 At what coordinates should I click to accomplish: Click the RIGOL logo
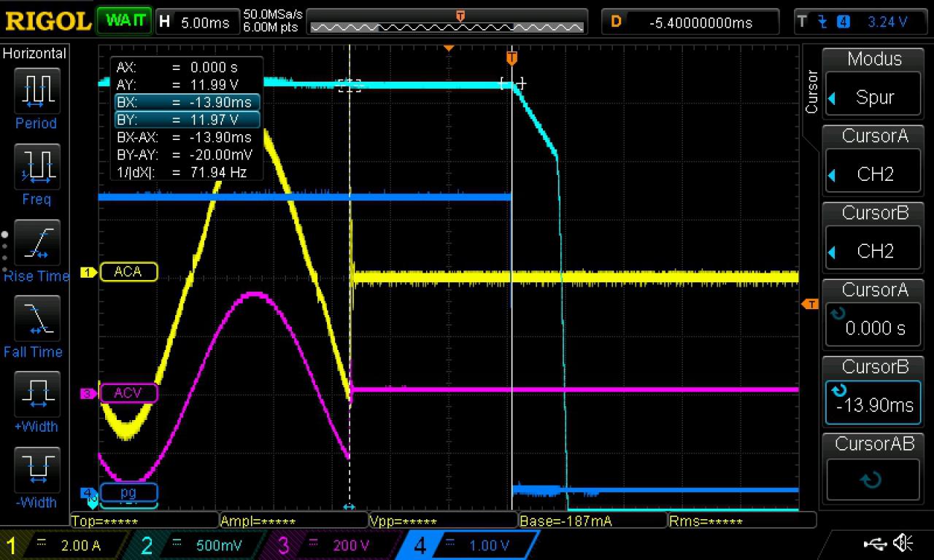pyautogui.click(x=47, y=21)
